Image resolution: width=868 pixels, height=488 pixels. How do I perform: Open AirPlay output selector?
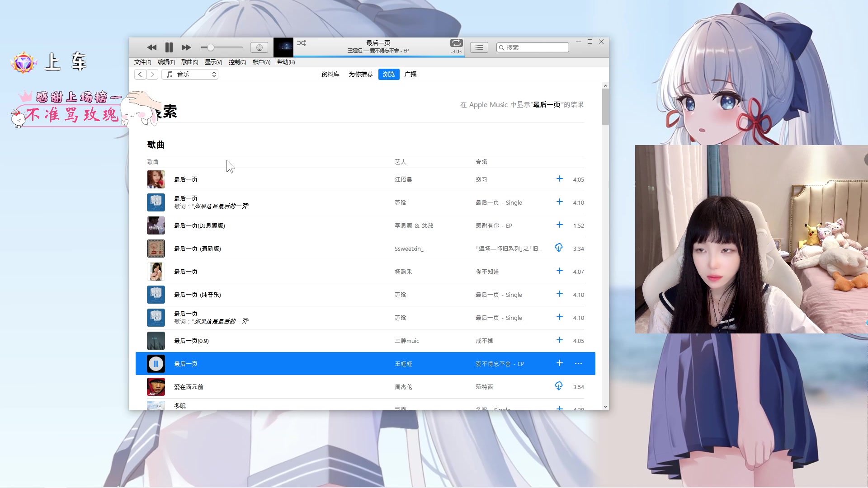click(x=259, y=47)
